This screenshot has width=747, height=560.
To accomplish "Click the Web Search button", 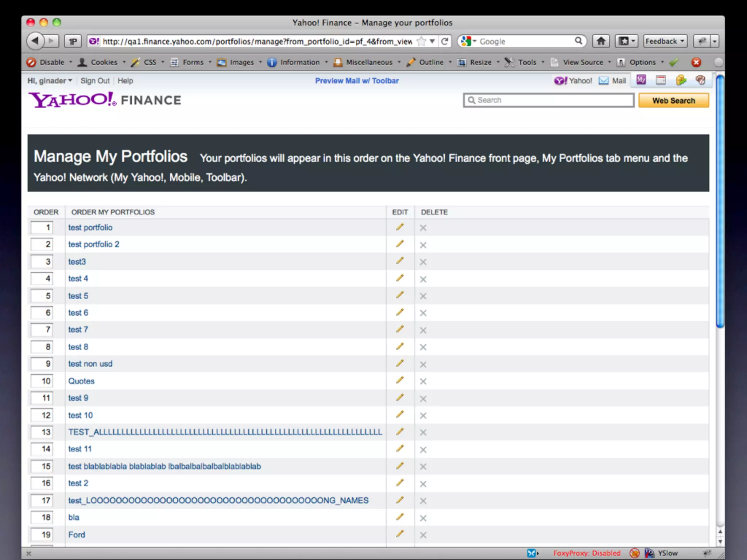I will (673, 101).
